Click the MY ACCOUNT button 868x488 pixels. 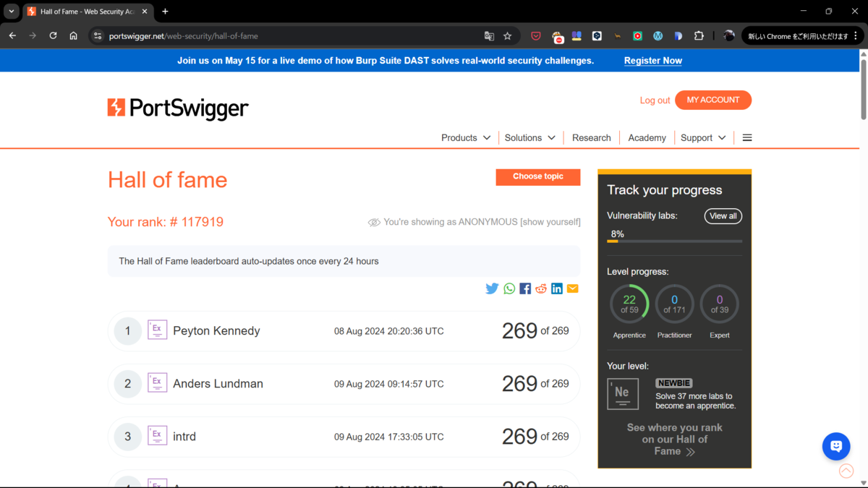[713, 100]
